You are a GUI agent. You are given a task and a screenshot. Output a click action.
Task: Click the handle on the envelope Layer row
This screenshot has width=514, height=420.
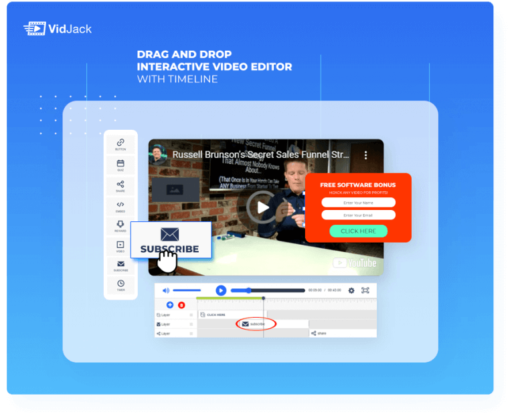[191, 324]
